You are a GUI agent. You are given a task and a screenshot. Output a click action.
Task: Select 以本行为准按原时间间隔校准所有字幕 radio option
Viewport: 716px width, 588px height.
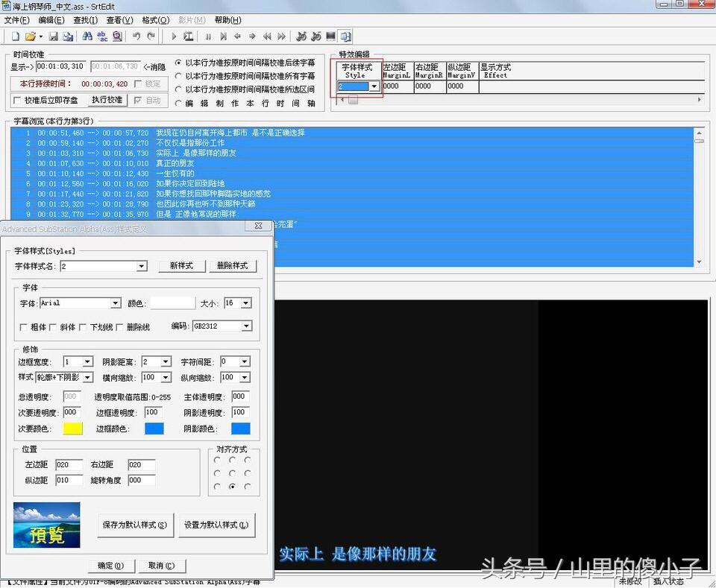pos(178,75)
